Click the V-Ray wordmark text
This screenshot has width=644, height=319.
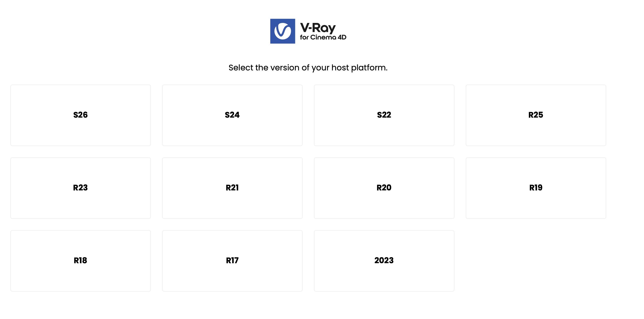click(x=318, y=28)
